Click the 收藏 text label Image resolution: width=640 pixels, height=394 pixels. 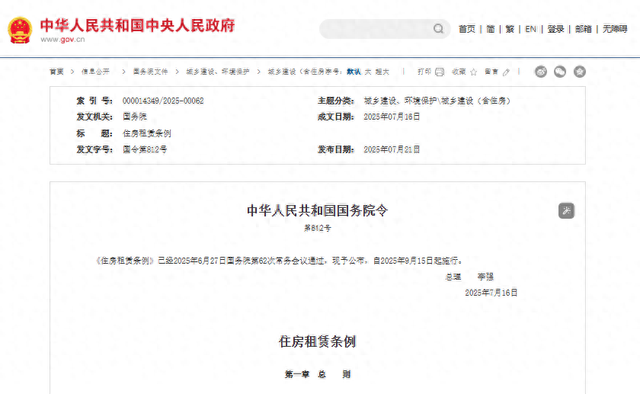(459, 72)
